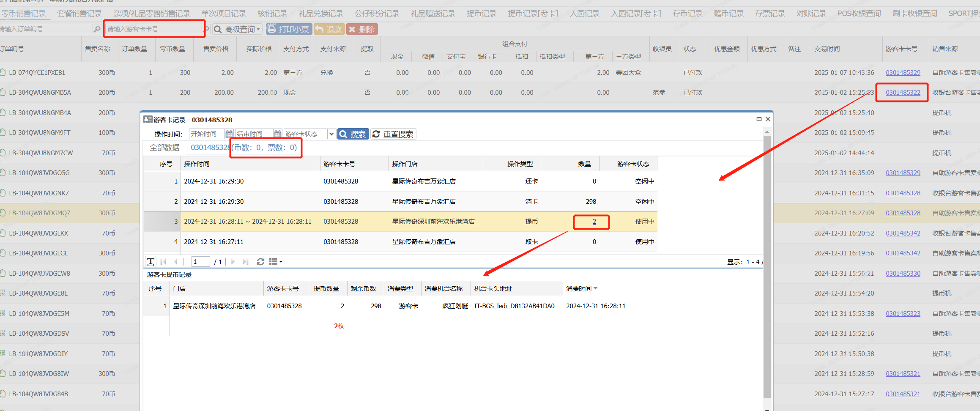
Task: Click scroll-up arrow of dialog scrollbar
Action: point(767,132)
